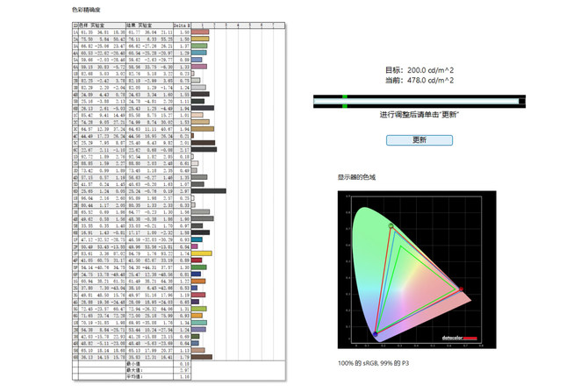This screenshot has height=392, width=588.
Task: Click the Delta E column header
Action: (182, 25)
